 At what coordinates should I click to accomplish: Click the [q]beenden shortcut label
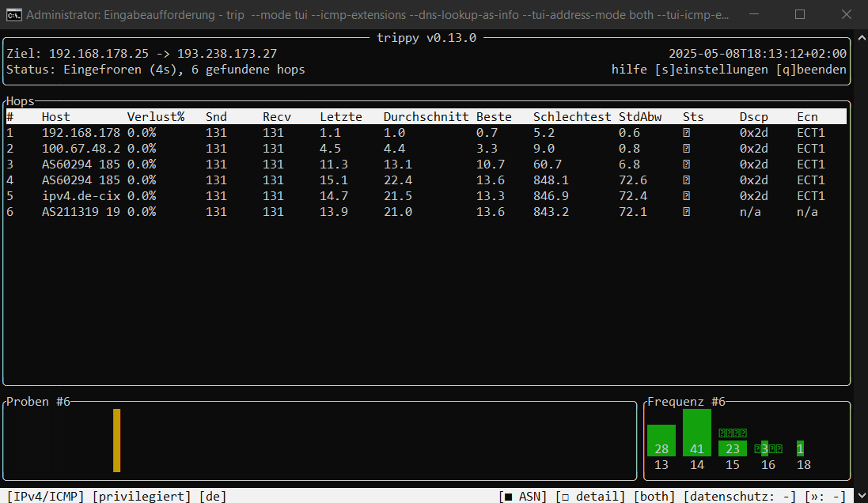pos(811,69)
